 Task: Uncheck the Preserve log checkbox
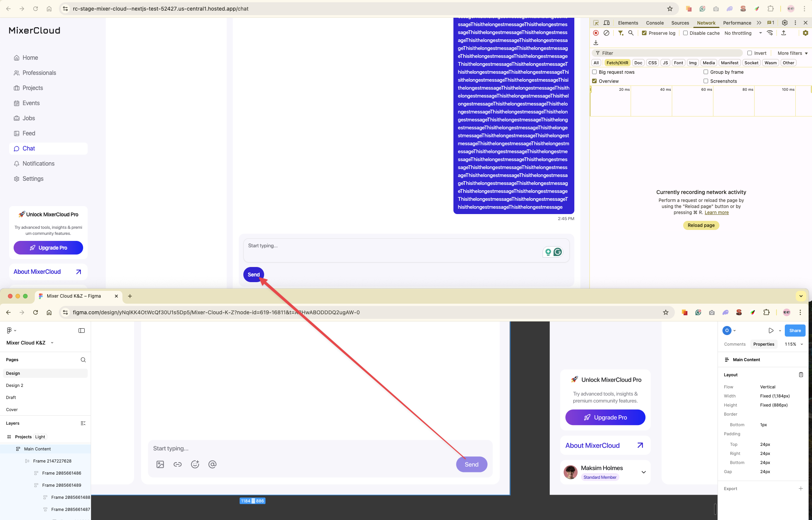644,33
